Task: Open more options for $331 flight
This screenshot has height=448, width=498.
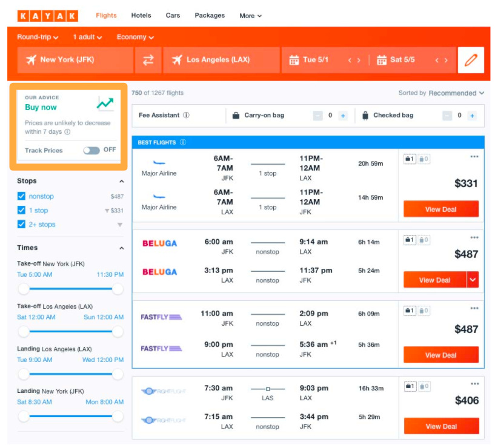Action: 474,156
